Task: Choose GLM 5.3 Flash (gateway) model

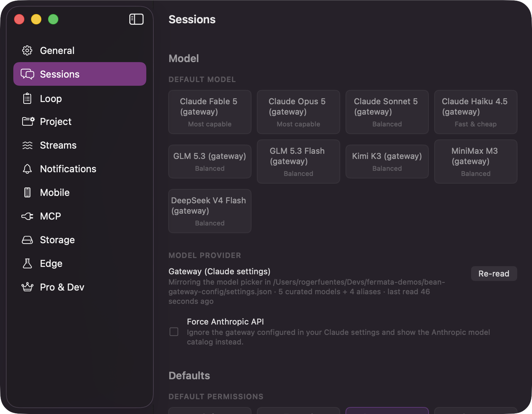Action: click(x=299, y=162)
